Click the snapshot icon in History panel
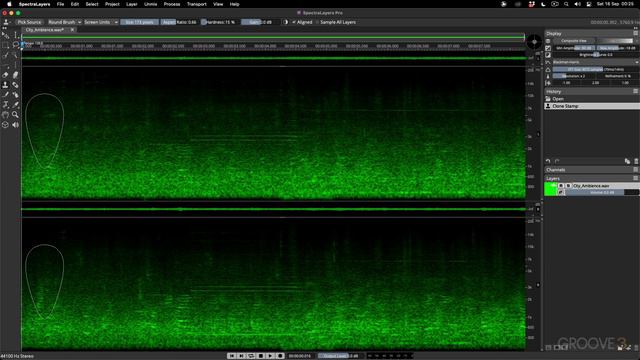Viewport: 640px width, 360px height. pyautogui.click(x=627, y=161)
